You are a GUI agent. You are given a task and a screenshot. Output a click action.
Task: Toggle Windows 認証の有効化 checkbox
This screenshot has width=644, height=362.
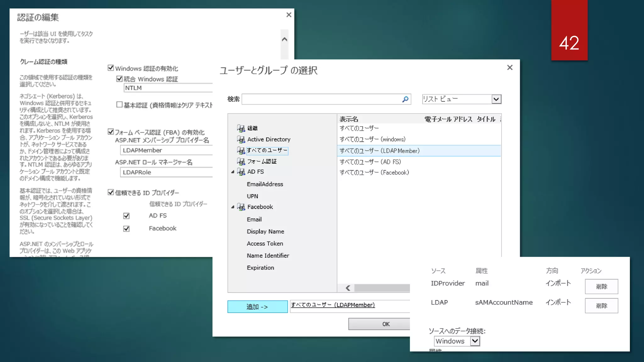(111, 68)
